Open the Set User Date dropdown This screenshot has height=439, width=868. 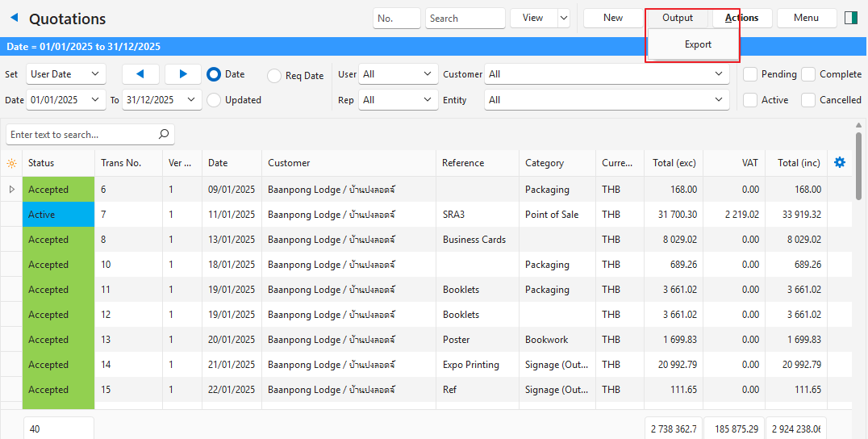(x=66, y=74)
